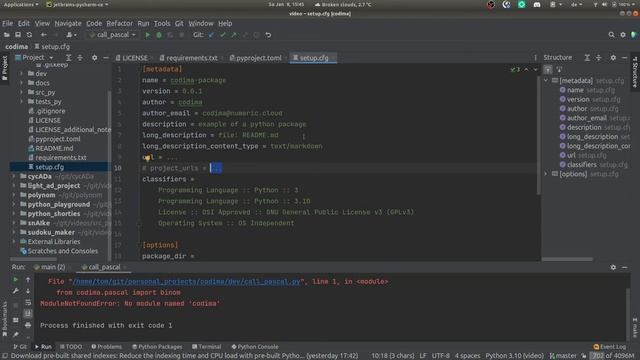Click master git branch in status bar
Viewport: 640px width, 360px height.
(x=563, y=356)
